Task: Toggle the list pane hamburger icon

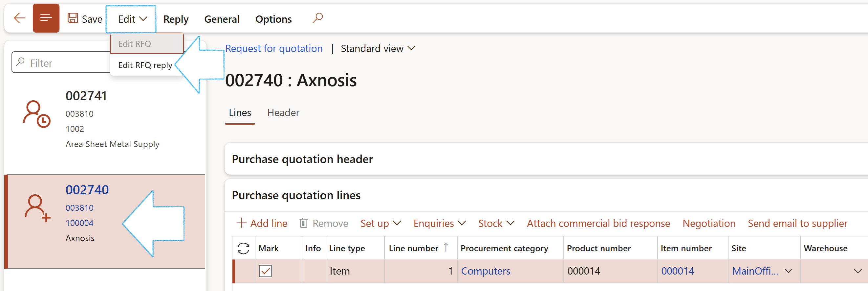Action: click(x=46, y=18)
